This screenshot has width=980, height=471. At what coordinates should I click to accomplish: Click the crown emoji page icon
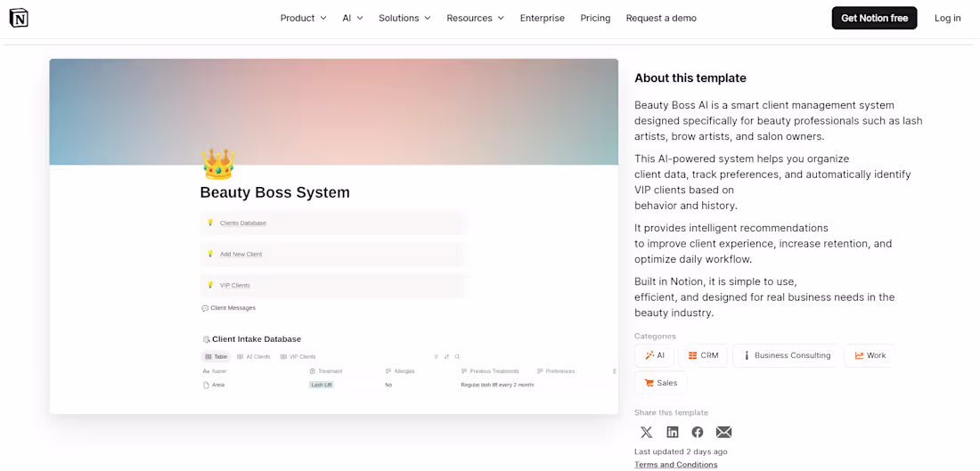[218, 165]
